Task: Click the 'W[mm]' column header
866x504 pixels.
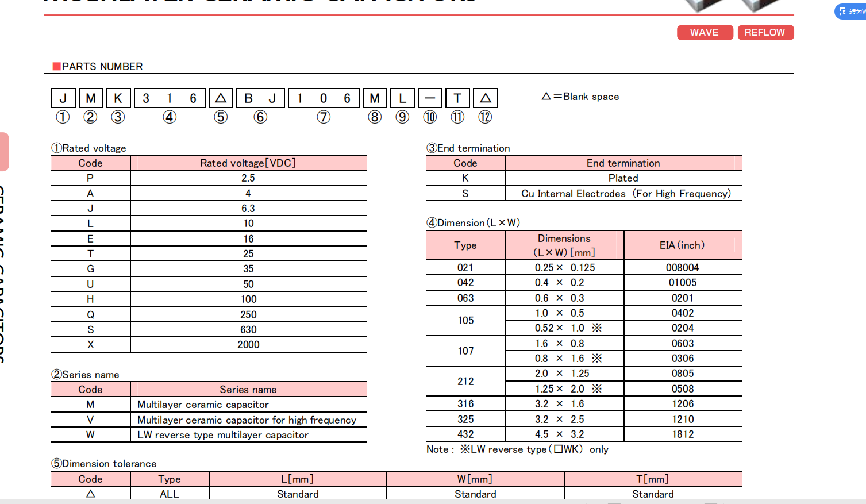Action: [475, 479]
